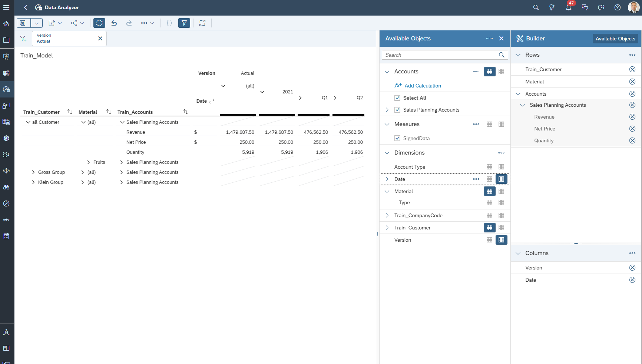Sort the Train_Accounts column
Screen dimensions: 642x364
click(x=185, y=112)
